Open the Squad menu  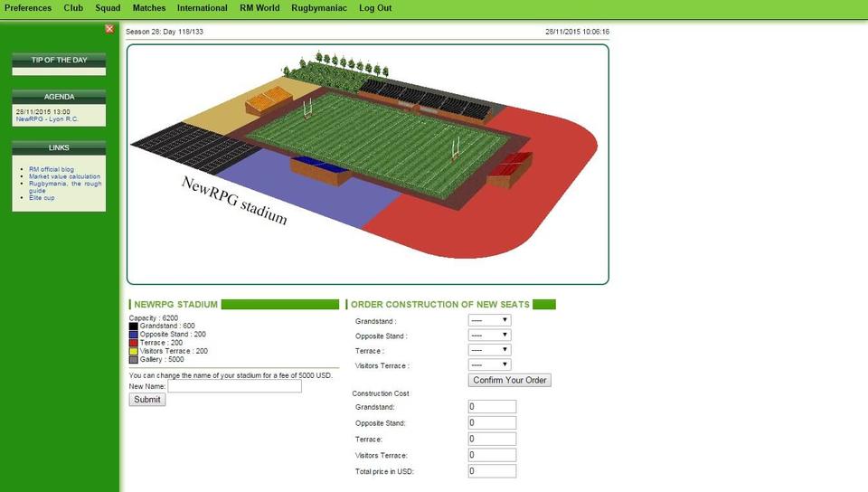pos(108,8)
